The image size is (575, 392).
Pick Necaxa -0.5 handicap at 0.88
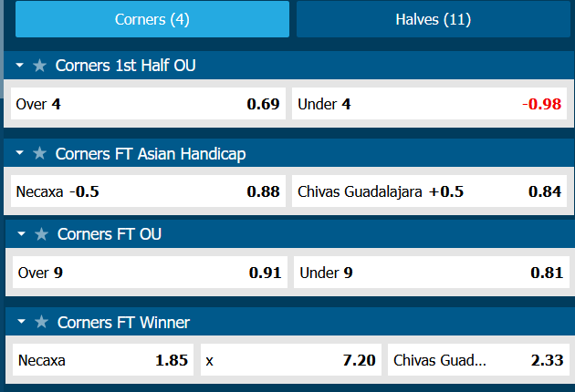click(x=147, y=192)
